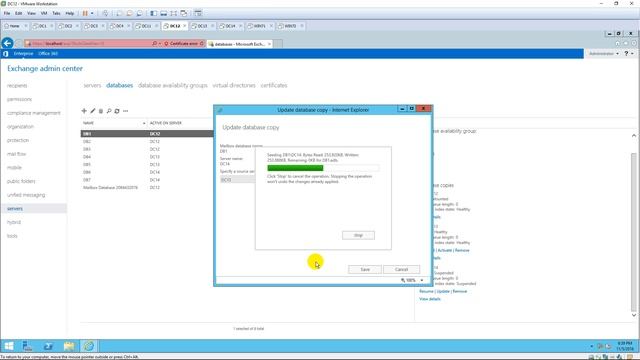The height and width of the screenshot is (360, 640).
Task: Click the VMware unity mode icon
Action: (184, 13)
